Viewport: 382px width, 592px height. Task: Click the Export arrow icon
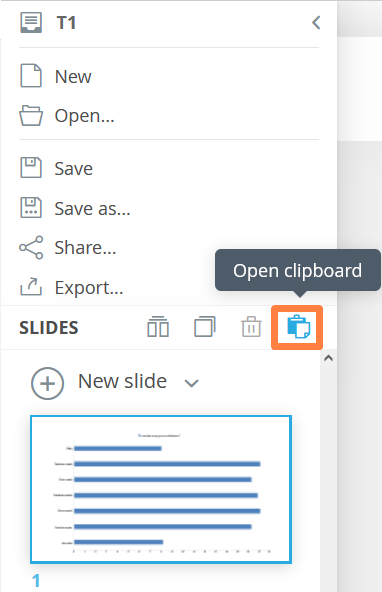tap(31, 287)
